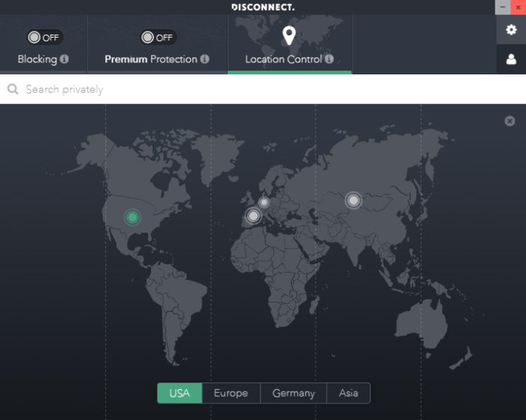Open the Location Control tab label

click(x=283, y=59)
